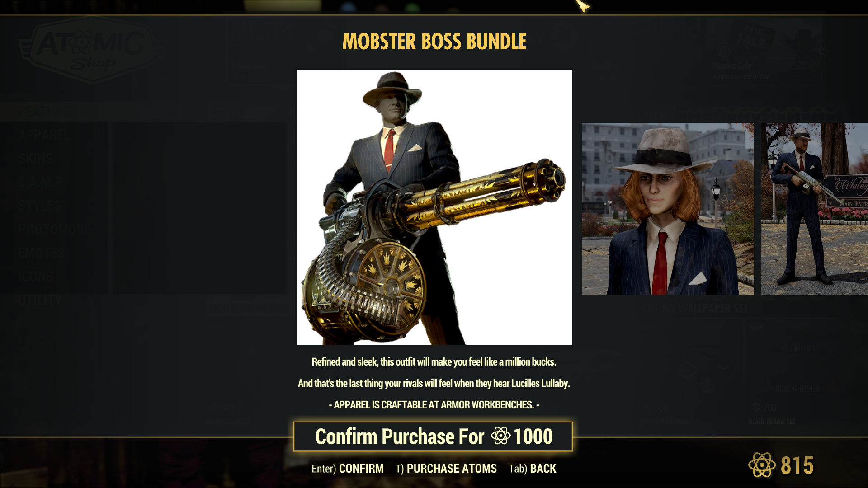Screen dimensions: 868x488
Task: Click the atom icon beside the 815 balance
Action: pyautogui.click(x=762, y=465)
